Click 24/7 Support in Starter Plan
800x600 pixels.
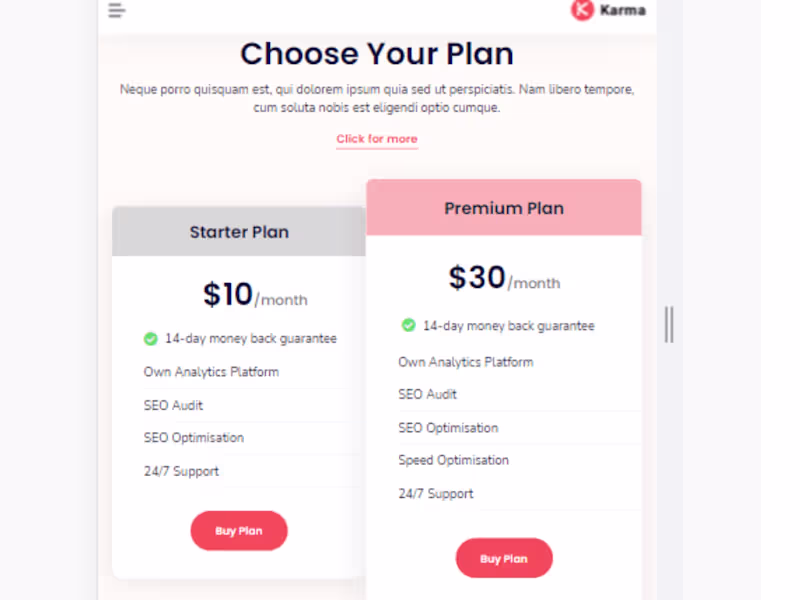point(181,471)
